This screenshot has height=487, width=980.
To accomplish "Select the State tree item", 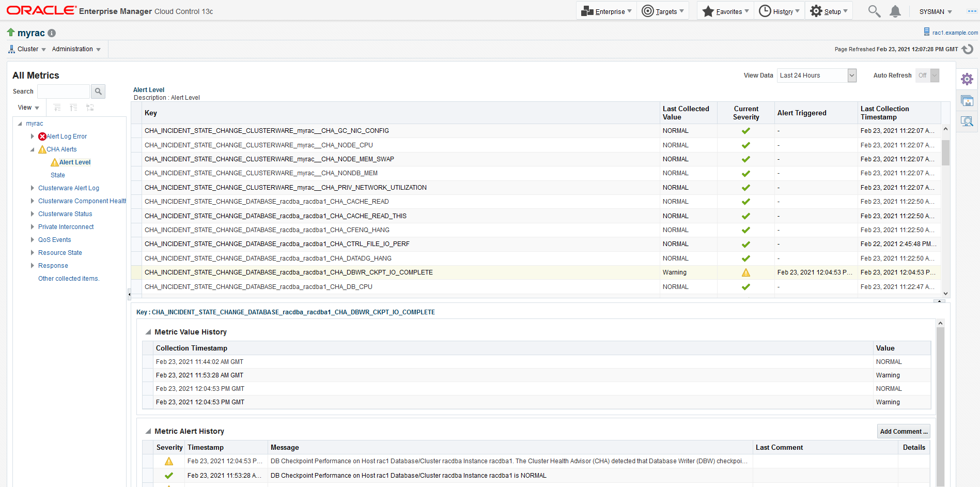I will point(58,175).
